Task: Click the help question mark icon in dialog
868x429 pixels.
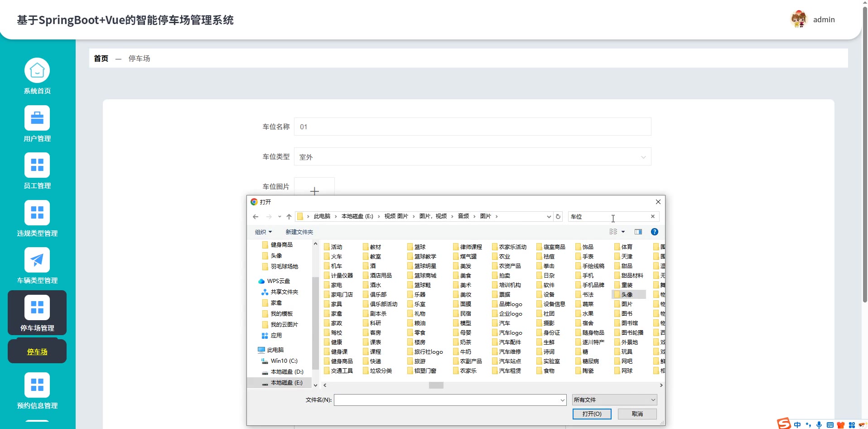Action: 654,232
